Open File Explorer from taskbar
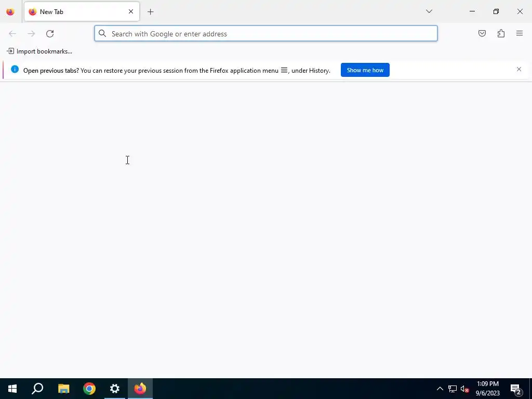The width and height of the screenshot is (532, 399). click(x=63, y=389)
